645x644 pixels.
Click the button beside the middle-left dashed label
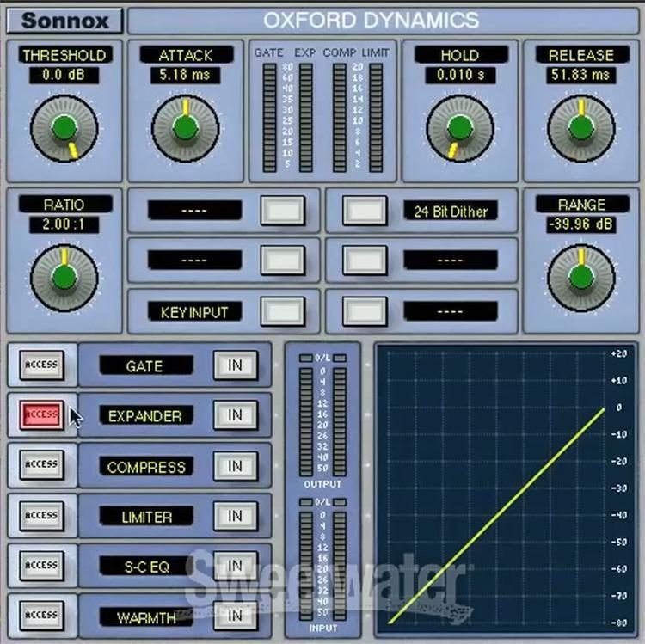click(283, 261)
